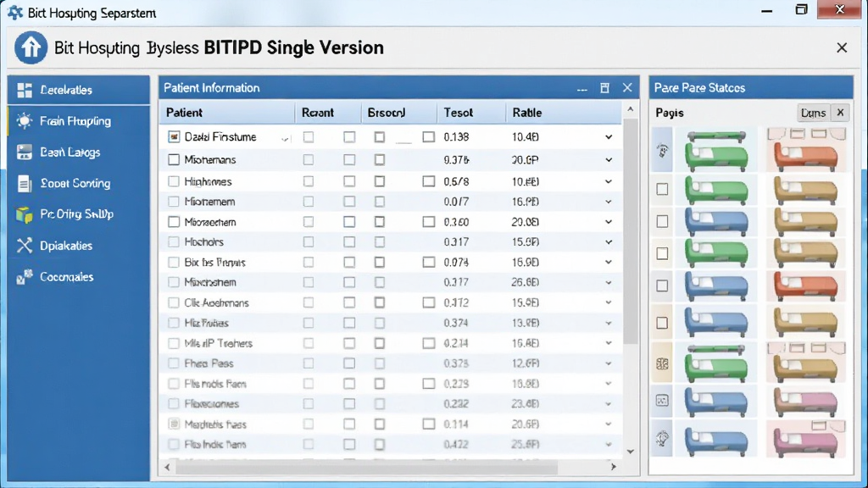
Task: Click Bean Lakgs sidebar icon
Action: [25, 152]
